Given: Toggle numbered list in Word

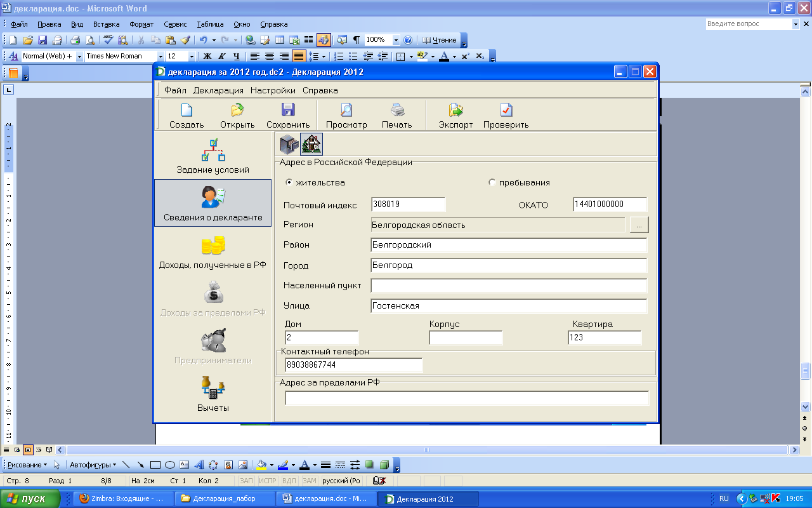Looking at the screenshot, I should tap(339, 56).
